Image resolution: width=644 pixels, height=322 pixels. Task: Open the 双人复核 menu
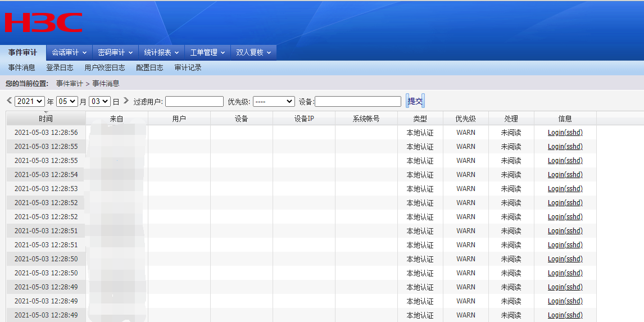click(253, 53)
